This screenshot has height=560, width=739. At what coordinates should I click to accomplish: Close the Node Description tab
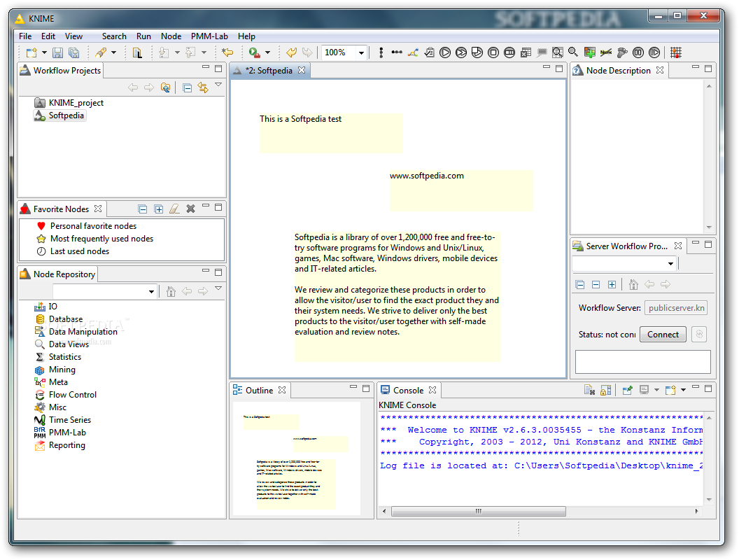click(x=660, y=70)
